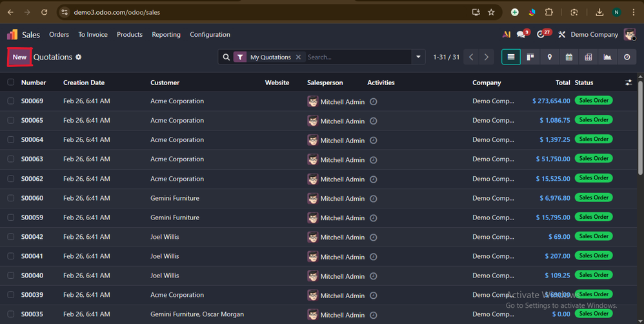Image resolution: width=644 pixels, height=324 pixels.
Task: Click total $ 273,654.00
Action: click(x=551, y=101)
